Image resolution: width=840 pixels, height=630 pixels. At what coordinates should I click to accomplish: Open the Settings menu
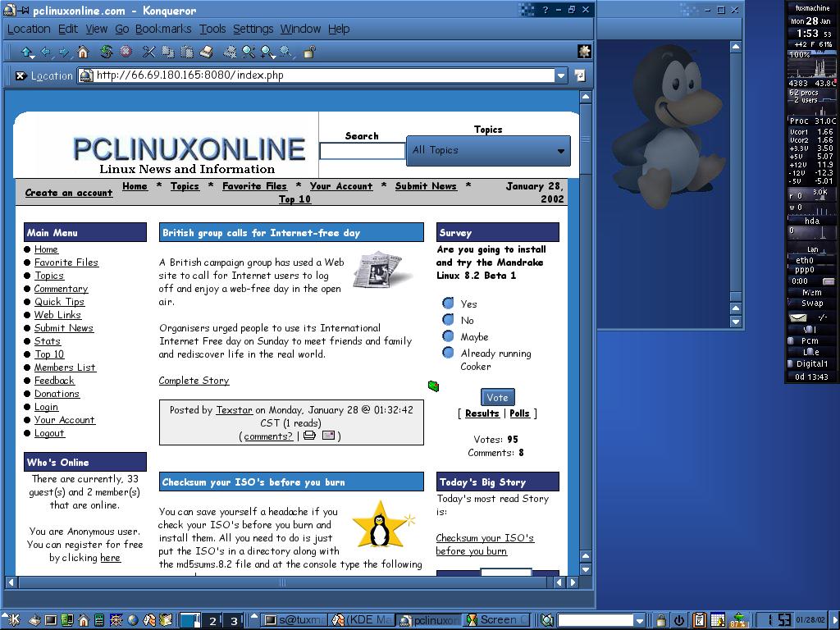tap(253, 29)
